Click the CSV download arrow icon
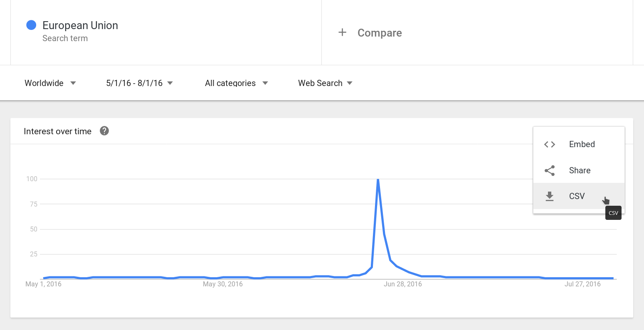 (550, 196)
